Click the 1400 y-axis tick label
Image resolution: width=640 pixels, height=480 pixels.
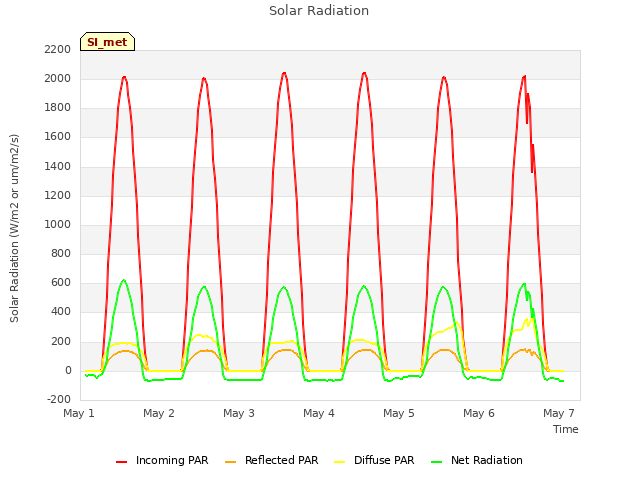tap(58, 166)
